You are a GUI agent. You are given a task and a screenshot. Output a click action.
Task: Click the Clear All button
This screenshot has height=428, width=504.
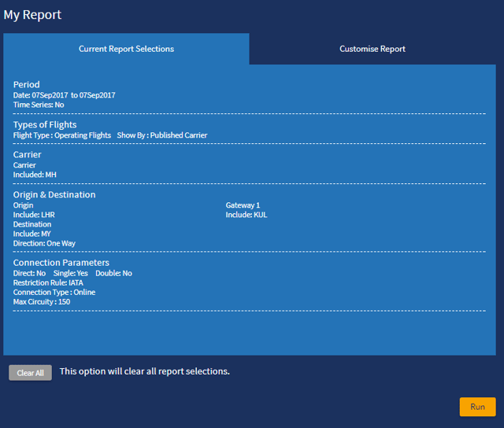tap(30, 372)
